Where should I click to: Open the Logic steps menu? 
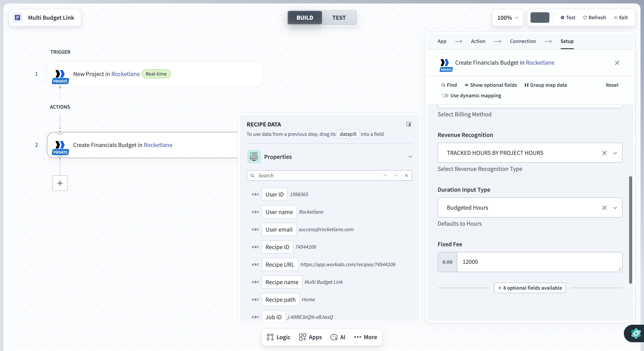(278, 337)
